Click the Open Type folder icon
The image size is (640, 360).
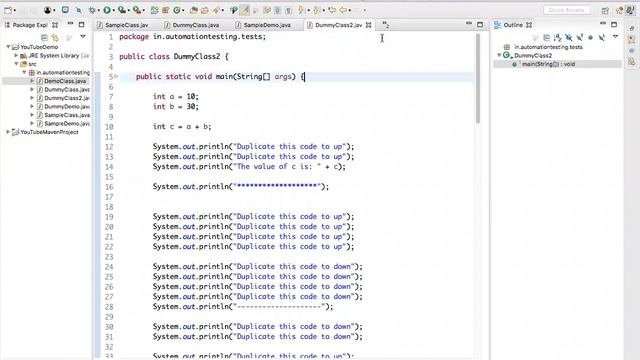click(194, 10)
